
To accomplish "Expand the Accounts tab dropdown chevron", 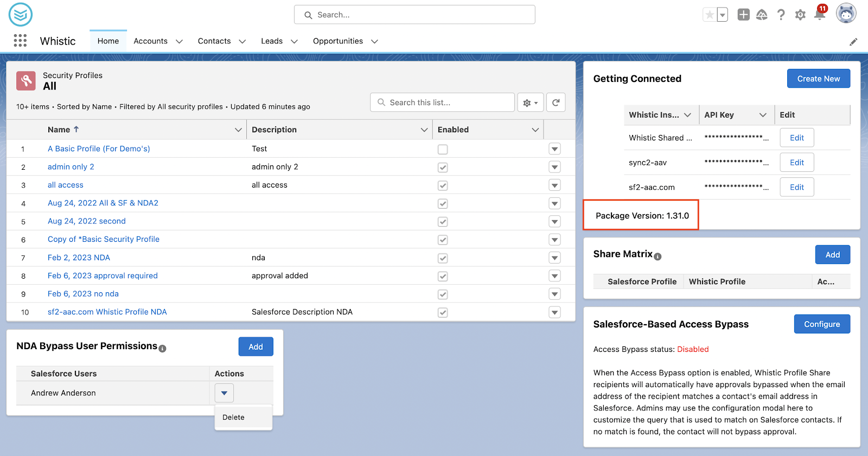I will click(x=179, y=41).
